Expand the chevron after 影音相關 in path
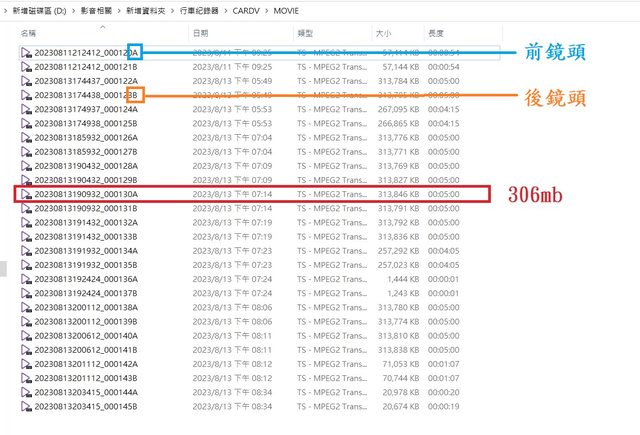 coord(117,9)
